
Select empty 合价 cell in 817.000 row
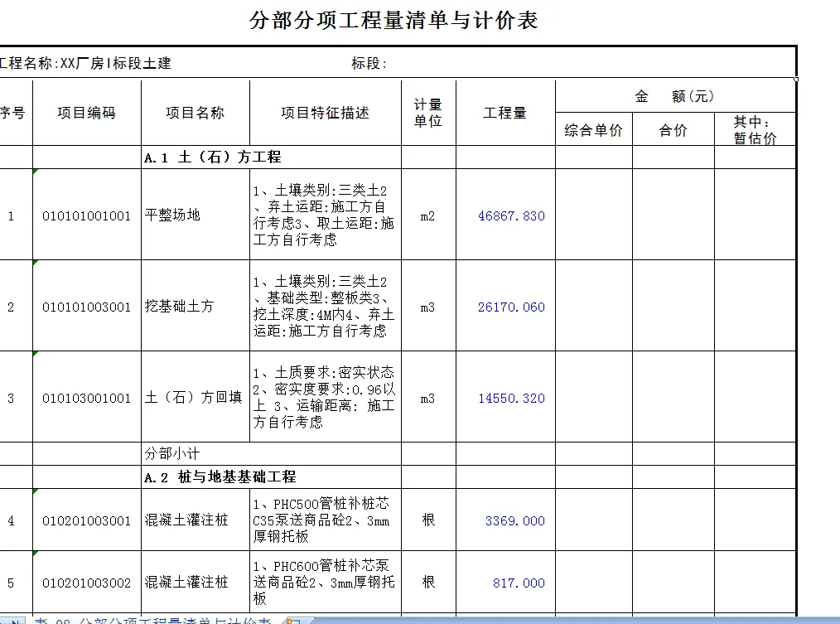tap(673, 582)
